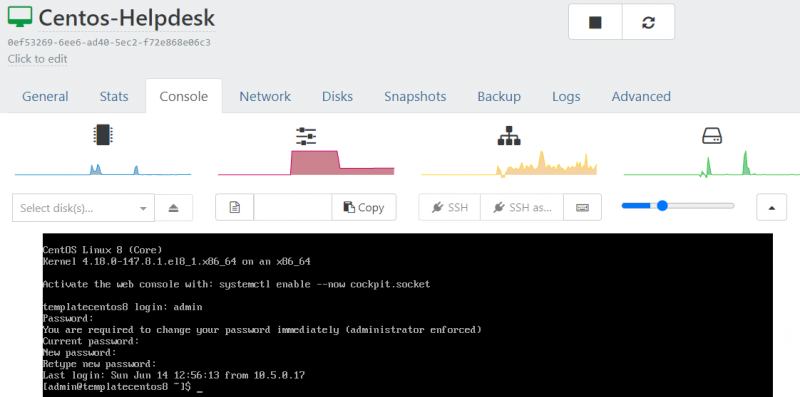This screenshot has width=800, height=397.
Task: Focus the black console terminal screen
Action: pyautogui.click(x=407, y=315)
